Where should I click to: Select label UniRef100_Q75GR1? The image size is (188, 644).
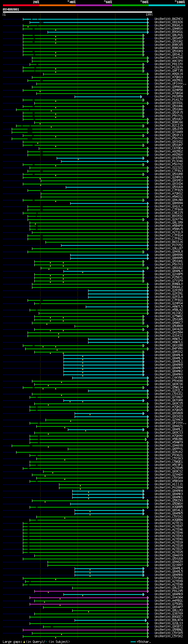(x=169, y=604)
